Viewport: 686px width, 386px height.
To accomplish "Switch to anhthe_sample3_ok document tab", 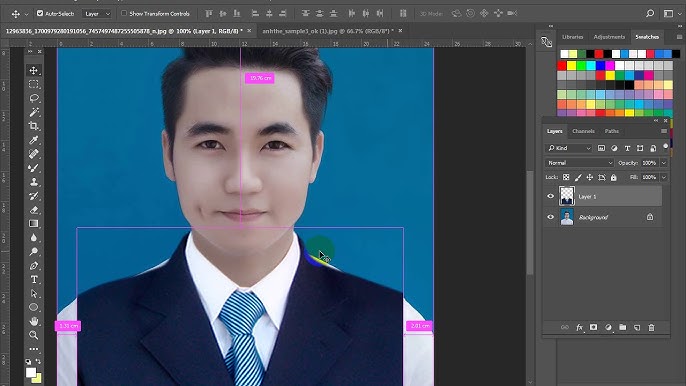I will [328, 31].
